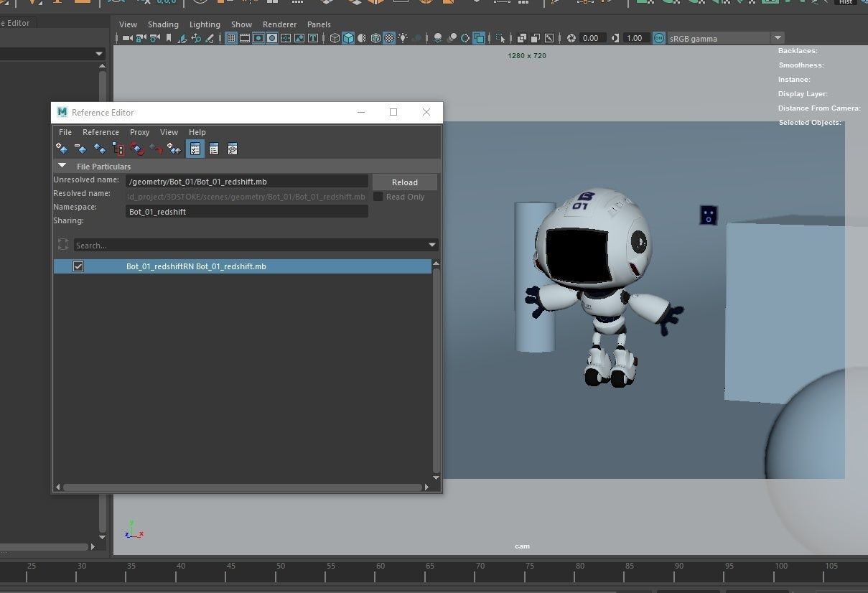Click Multisample Anti-aliasing icon
The image size is (868, 593).
click(465, 38)
